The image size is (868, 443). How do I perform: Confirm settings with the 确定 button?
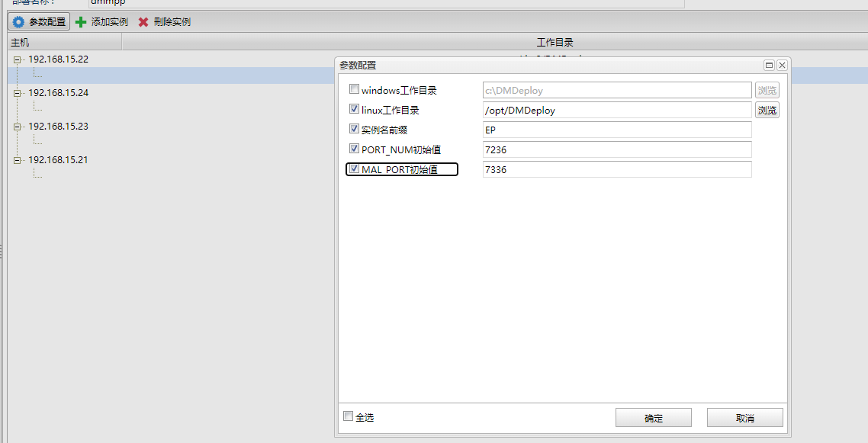653,417
